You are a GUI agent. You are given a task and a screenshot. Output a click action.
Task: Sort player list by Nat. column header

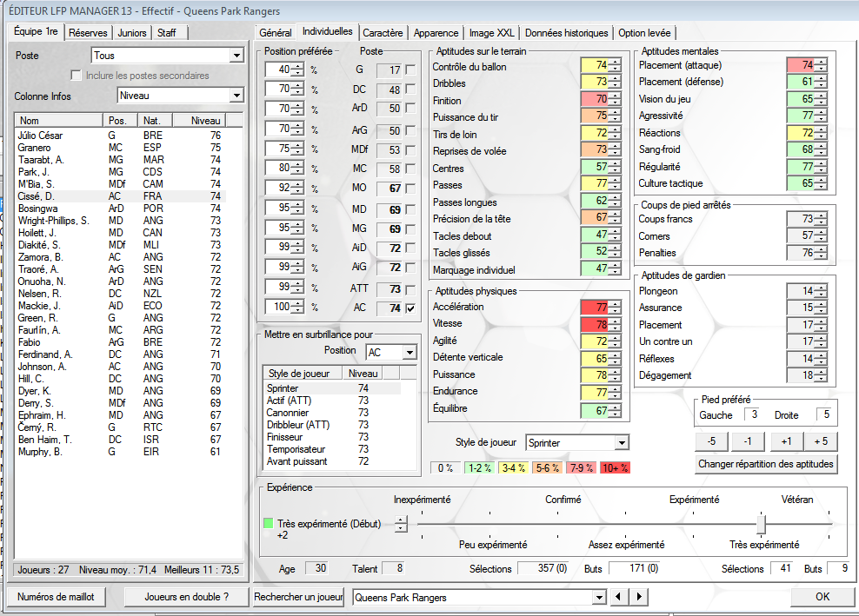155,121
